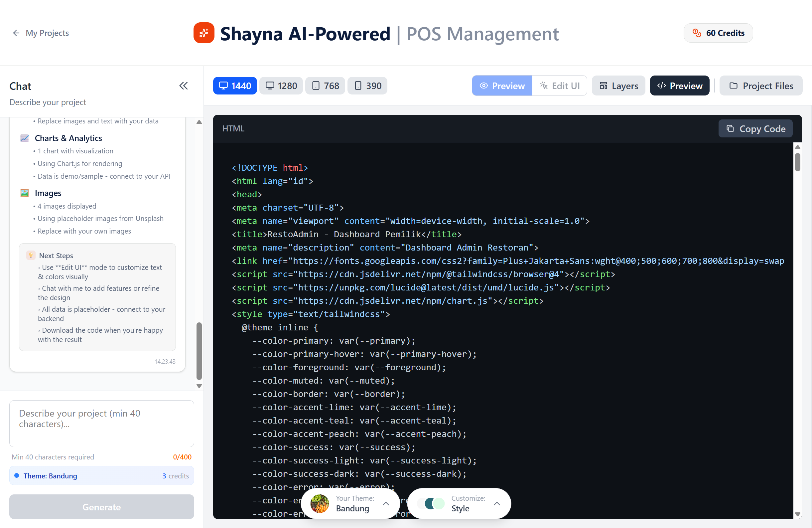Switch to code Preview mode
This screenshot has height=528, width=812.
[679, 86]
